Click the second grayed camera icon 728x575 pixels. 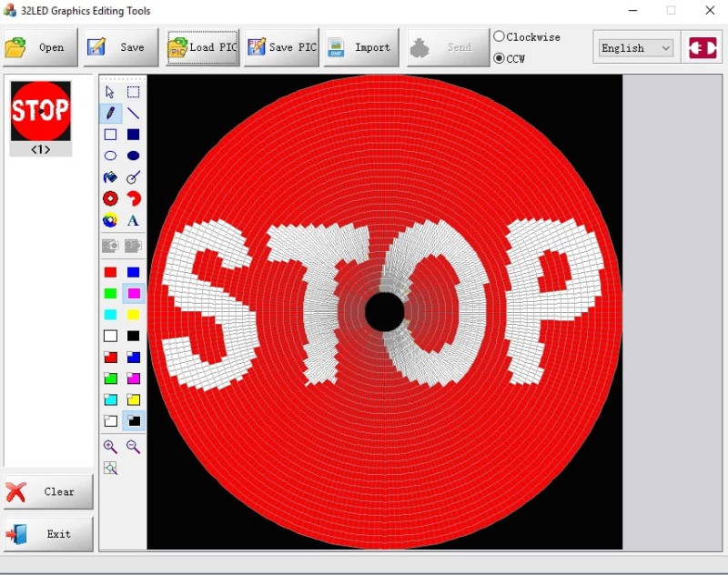(133, 246)
